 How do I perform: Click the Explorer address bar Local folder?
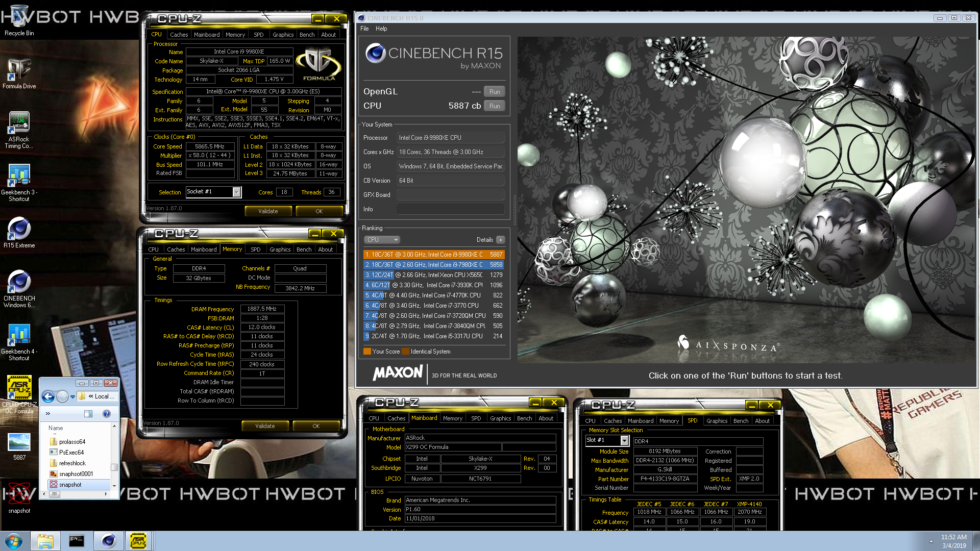(102, 396)
